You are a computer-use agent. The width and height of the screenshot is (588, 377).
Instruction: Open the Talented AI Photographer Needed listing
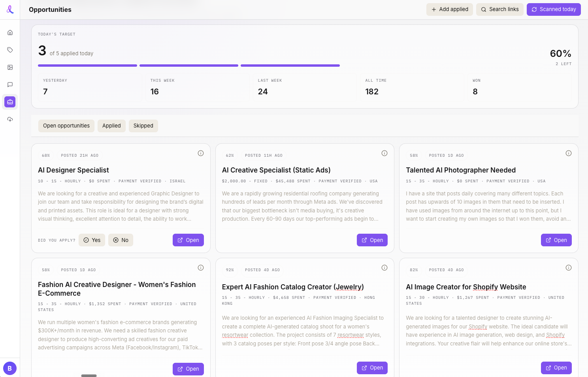tap(556, 240)
